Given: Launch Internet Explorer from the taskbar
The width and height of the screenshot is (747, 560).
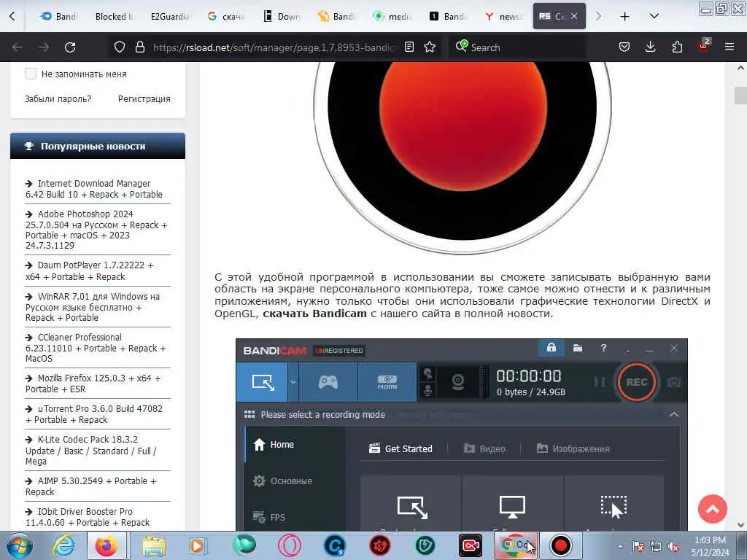Looking at the screenshot, I should point(63,545).
